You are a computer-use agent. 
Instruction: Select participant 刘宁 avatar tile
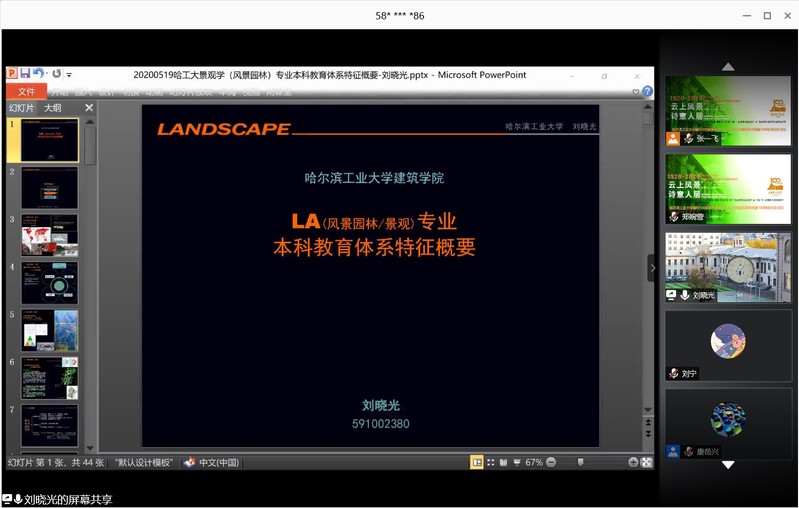point(728,345)
